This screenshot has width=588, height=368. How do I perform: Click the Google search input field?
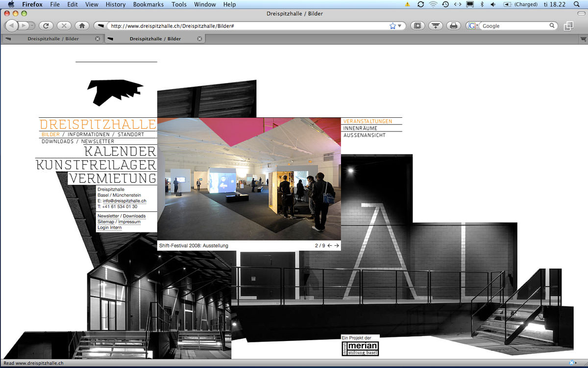514,26
